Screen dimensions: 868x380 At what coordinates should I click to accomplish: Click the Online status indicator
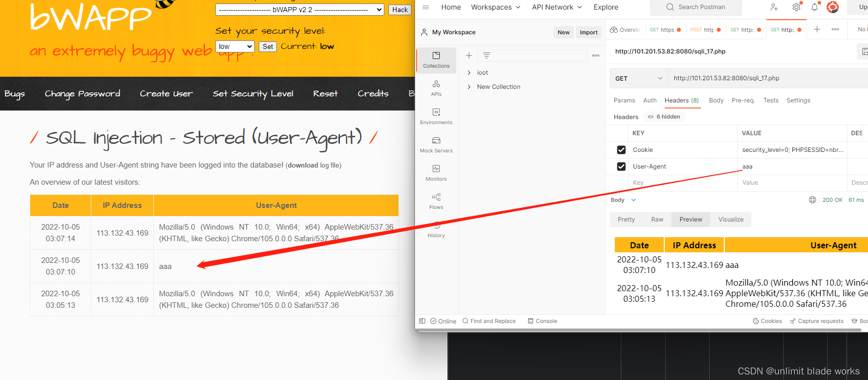point(443,321)
